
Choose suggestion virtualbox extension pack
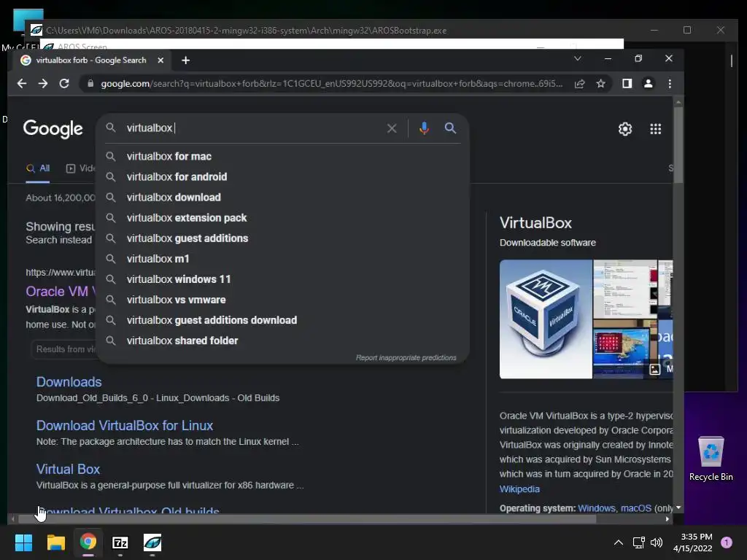[x=282, y=217]
